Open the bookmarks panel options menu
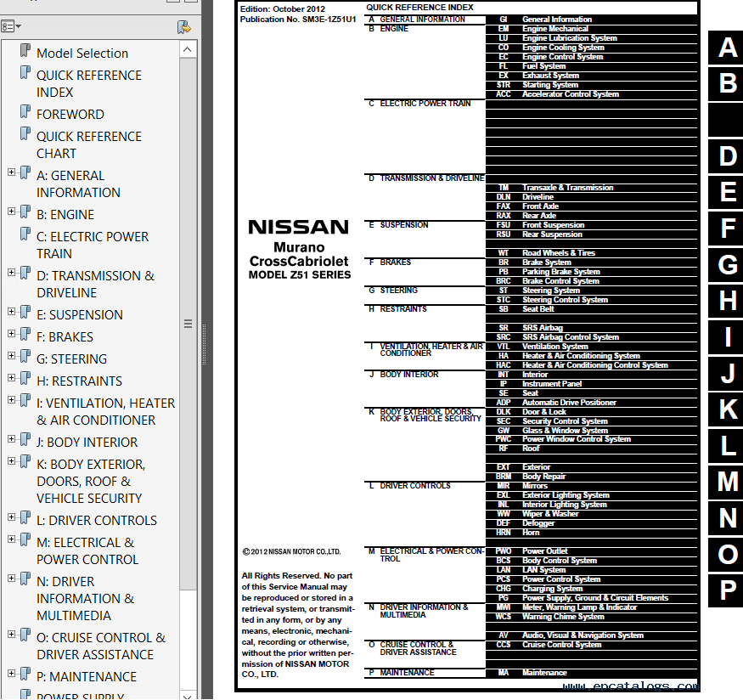The width and height of the screenshot is (743, 700). (11, 26)
